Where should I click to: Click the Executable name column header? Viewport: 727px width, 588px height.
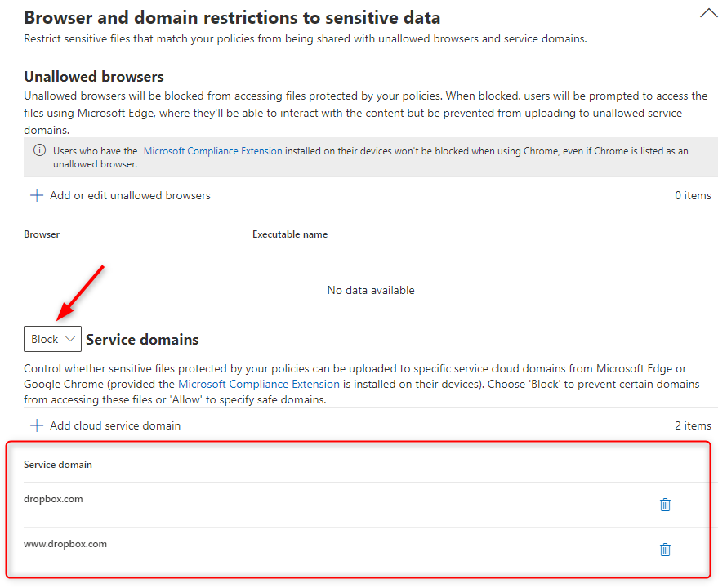click(290, 234)
